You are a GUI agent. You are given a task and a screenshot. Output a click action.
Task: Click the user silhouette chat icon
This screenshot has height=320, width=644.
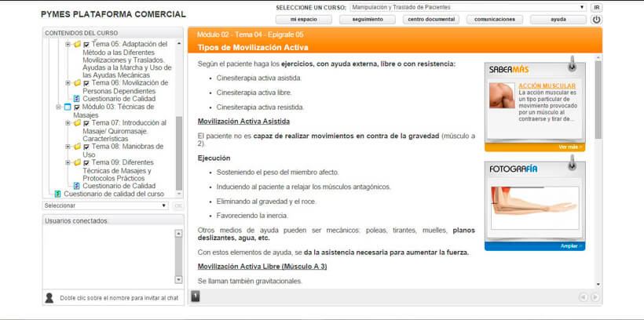click(49, 298)
